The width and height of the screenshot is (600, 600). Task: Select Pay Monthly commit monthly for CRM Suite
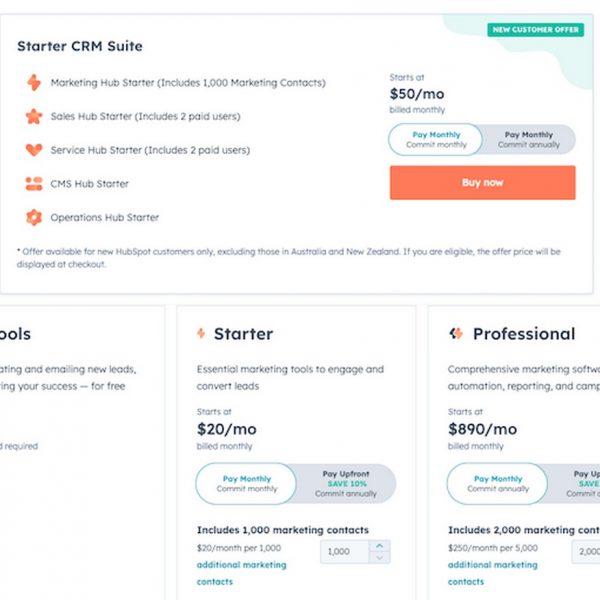click(436, 139)
